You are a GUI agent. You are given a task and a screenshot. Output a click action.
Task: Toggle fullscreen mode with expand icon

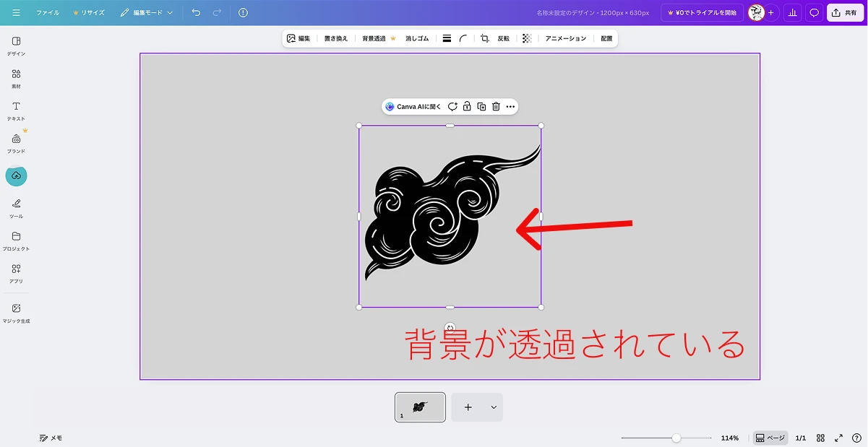[839, 438]
